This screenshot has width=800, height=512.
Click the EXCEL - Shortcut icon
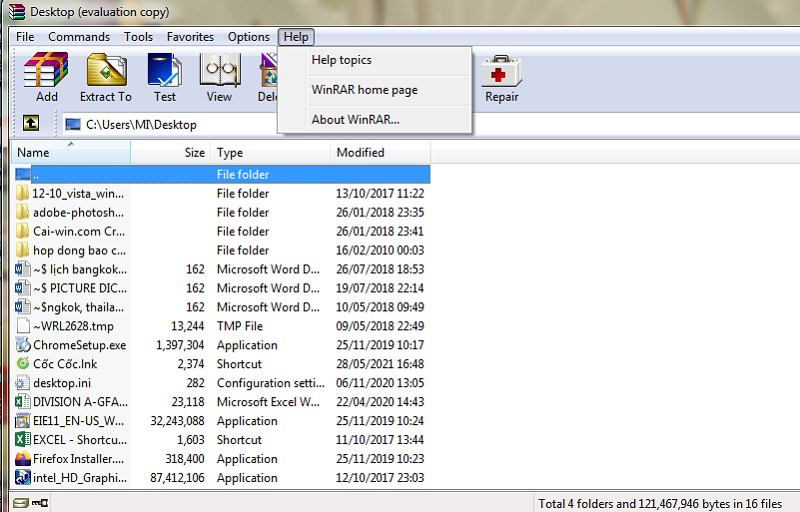tap(22, 440)
